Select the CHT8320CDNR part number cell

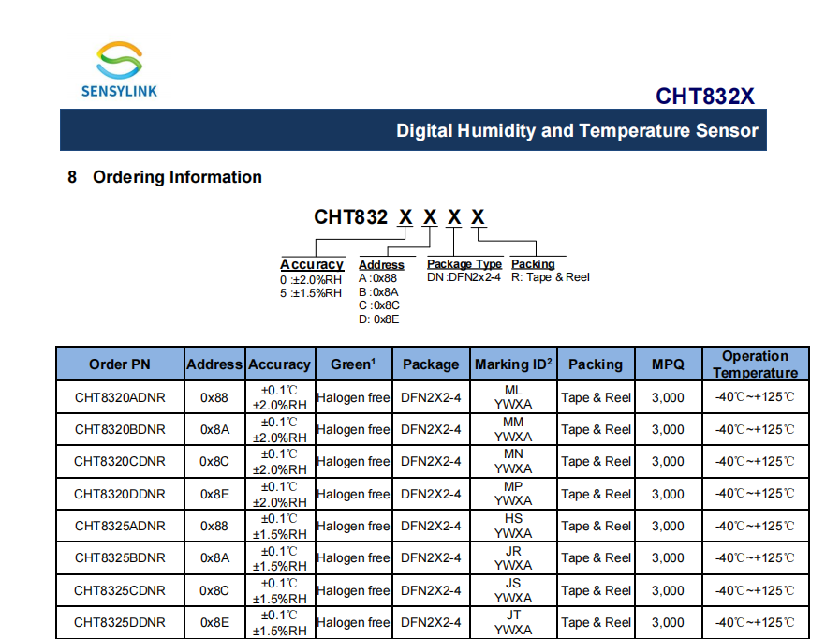click(x=120, y=461)
